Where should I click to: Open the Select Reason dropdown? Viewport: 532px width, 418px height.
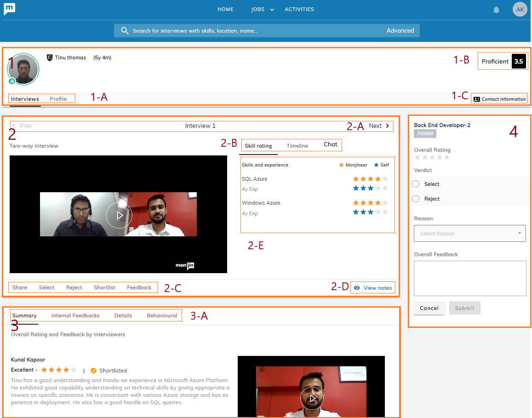coord(469,234)
